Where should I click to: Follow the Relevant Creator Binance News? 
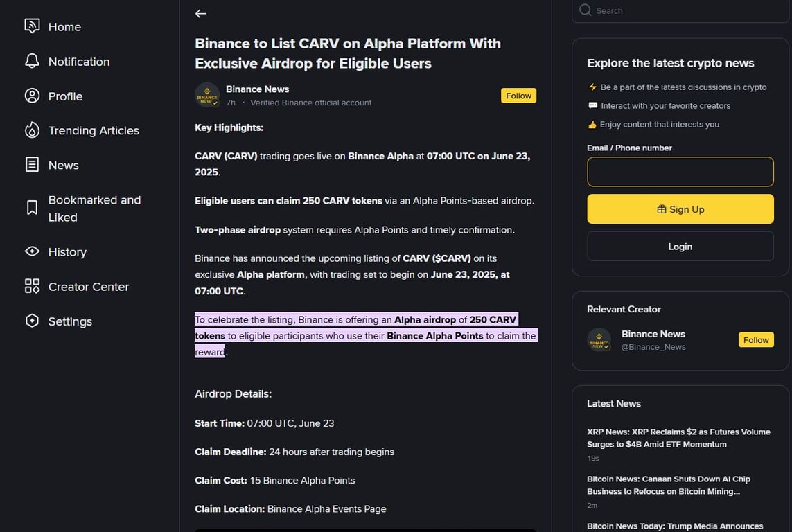point(755,339)
